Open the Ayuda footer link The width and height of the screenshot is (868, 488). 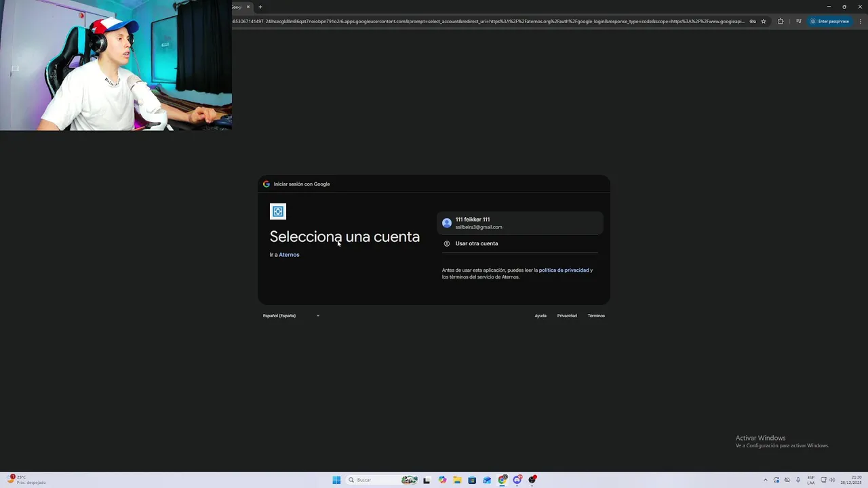(540, 316)
